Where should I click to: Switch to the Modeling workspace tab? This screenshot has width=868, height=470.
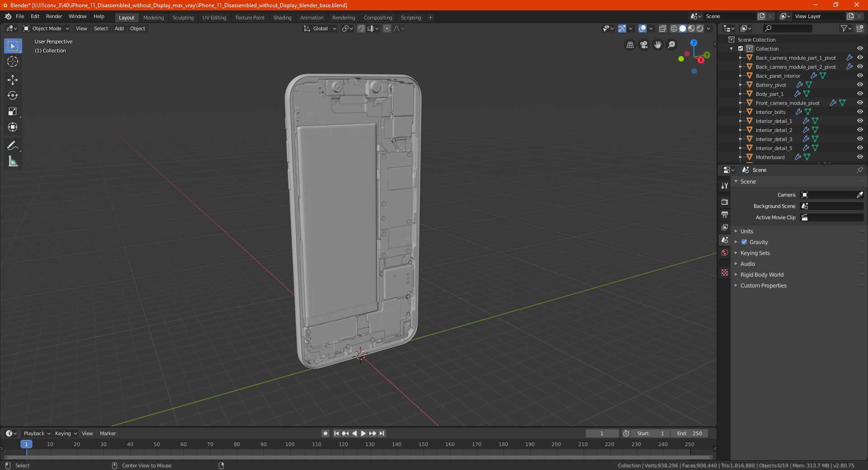(153, 18)
